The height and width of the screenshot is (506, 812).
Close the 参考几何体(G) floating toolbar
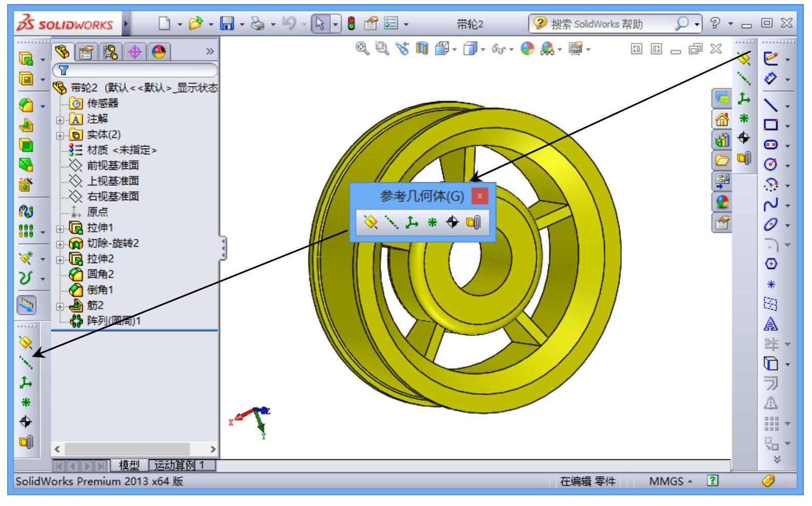[480, 196]
